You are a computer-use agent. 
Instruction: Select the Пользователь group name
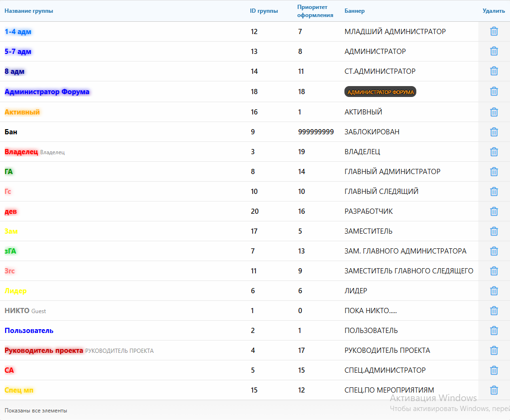tap(29, 331)
